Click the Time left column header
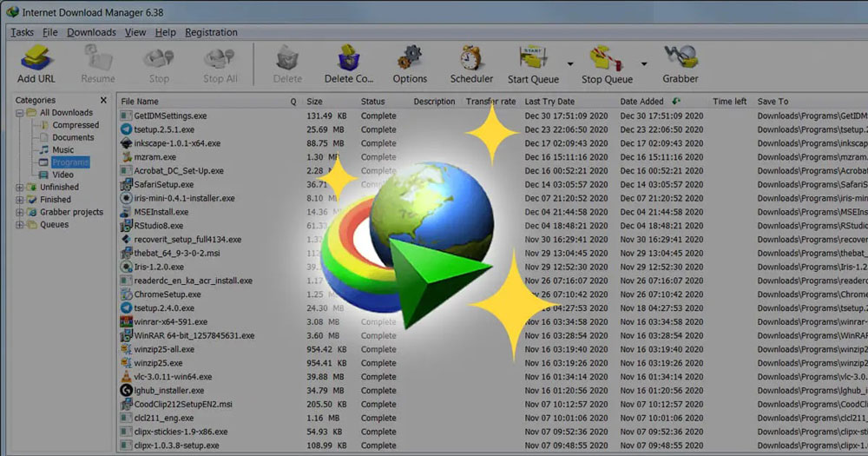The width and height of the screenshot is (868, 456). [730, 102]
